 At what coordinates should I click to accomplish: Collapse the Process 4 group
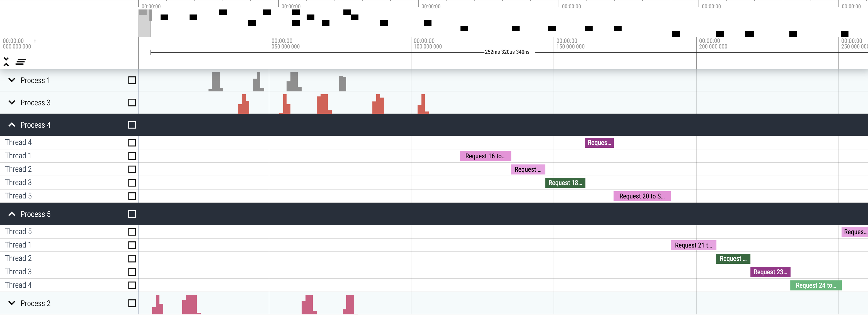point(12,125)
